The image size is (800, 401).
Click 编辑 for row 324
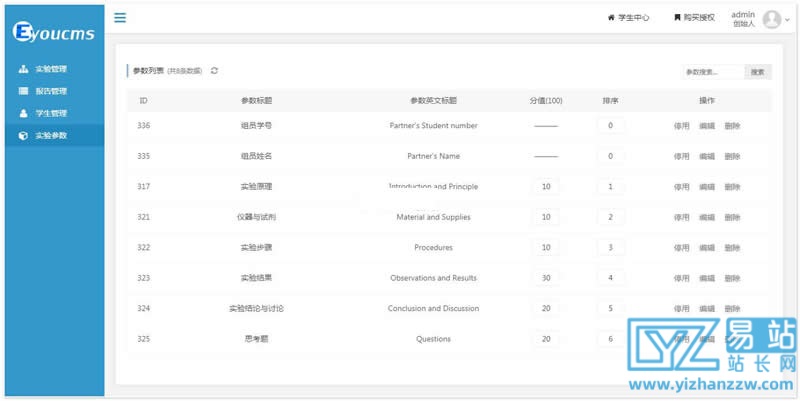tap(707, 309)
